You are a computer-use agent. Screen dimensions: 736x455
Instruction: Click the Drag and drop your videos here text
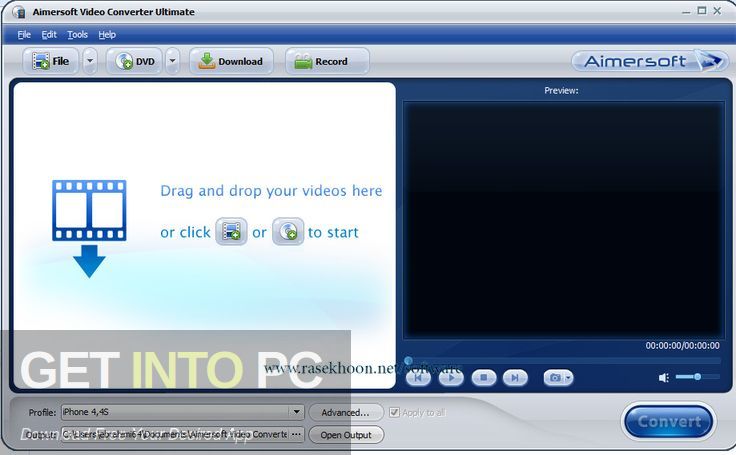tap(271, 191)
